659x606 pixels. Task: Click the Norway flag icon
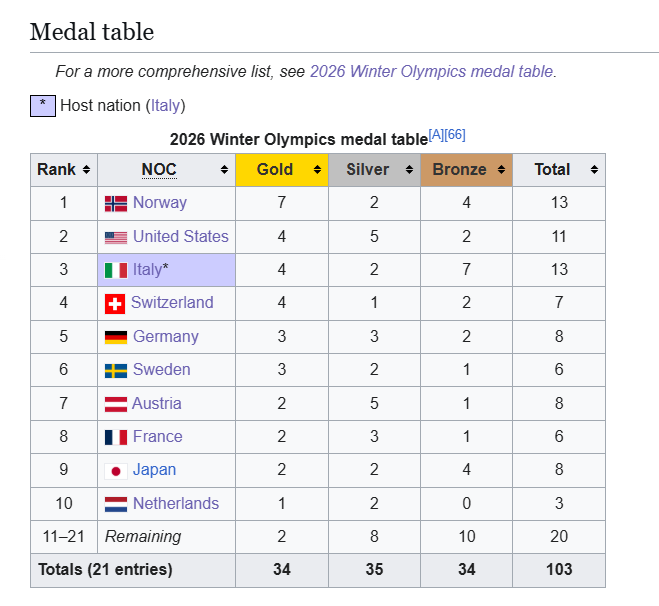pyautogui.click(x=116, y=203)
